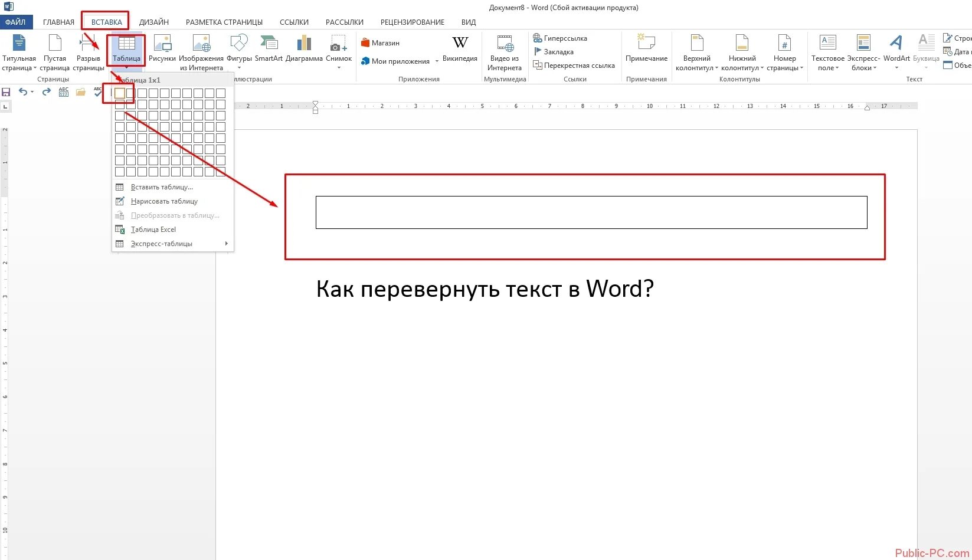
Task: Click the Word application icon in the title bar
Action: click(x=8, y=7)
